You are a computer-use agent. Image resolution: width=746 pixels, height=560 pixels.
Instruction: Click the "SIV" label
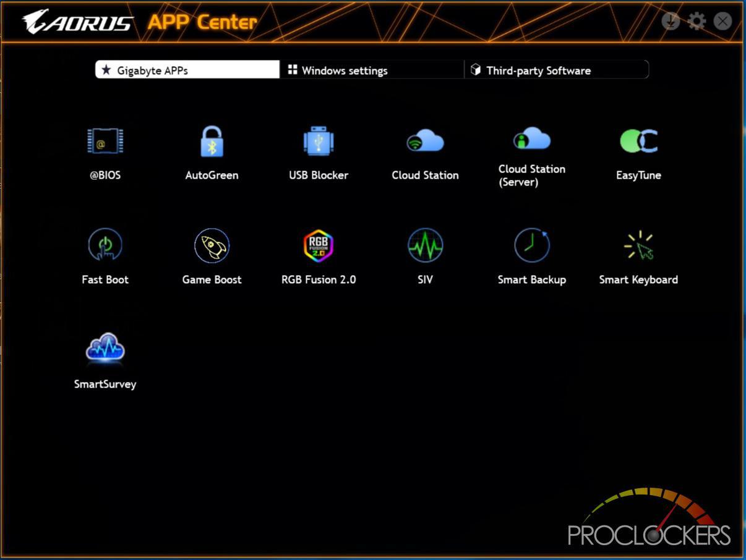pos(426,279)
